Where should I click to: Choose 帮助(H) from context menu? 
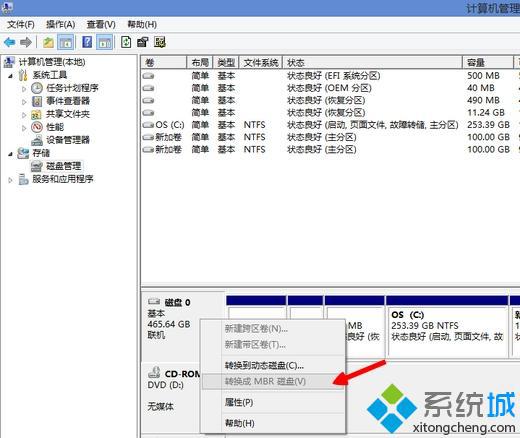tap(273, 423)
